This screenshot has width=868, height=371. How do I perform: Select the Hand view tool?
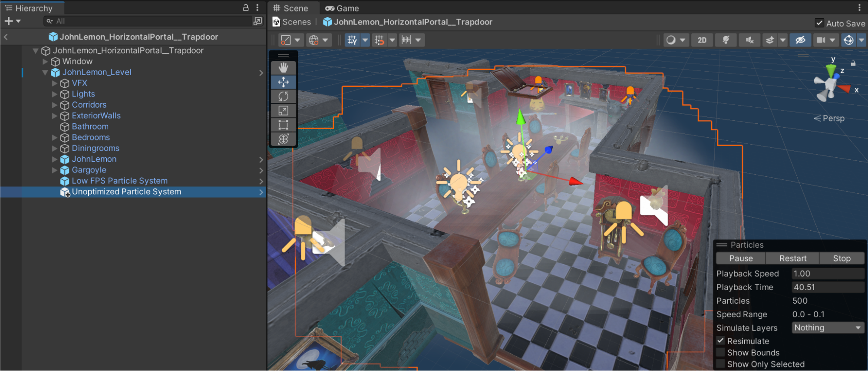pyautogui.click(x=283, y=68)
